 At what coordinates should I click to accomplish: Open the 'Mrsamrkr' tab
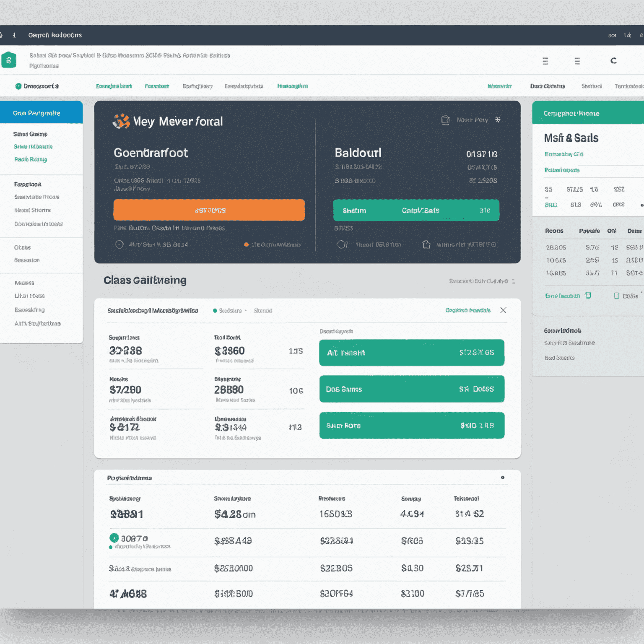point(500,86)
